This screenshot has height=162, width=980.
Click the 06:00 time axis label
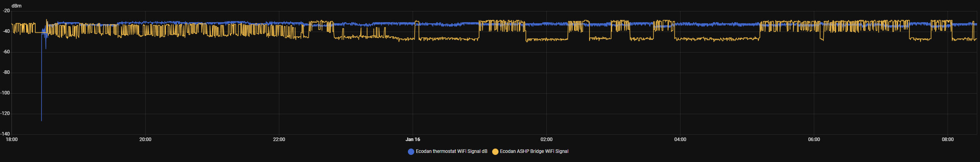pyautogui.click(x=814, y=139)
